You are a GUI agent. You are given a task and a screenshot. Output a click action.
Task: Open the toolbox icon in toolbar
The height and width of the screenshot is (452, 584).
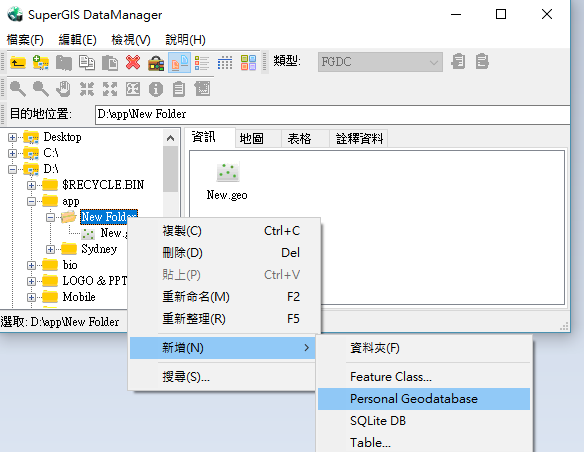[156, 62]
